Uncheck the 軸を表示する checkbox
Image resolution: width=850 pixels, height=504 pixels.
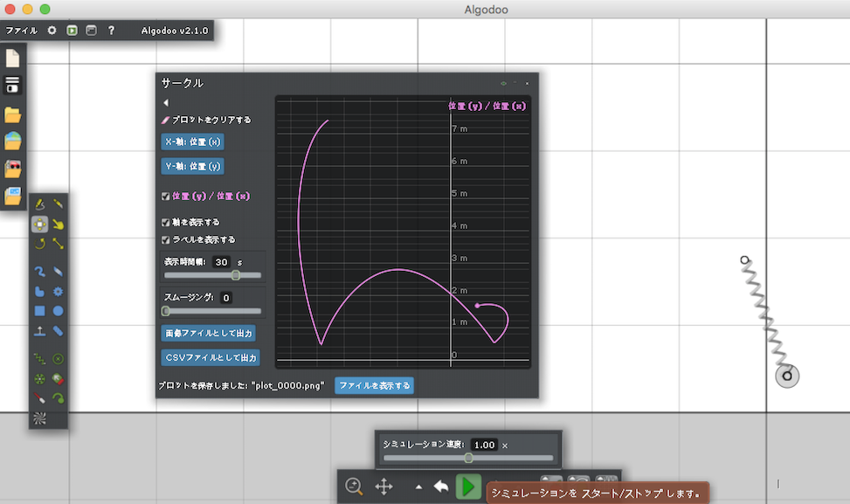(x=166, y=223)
